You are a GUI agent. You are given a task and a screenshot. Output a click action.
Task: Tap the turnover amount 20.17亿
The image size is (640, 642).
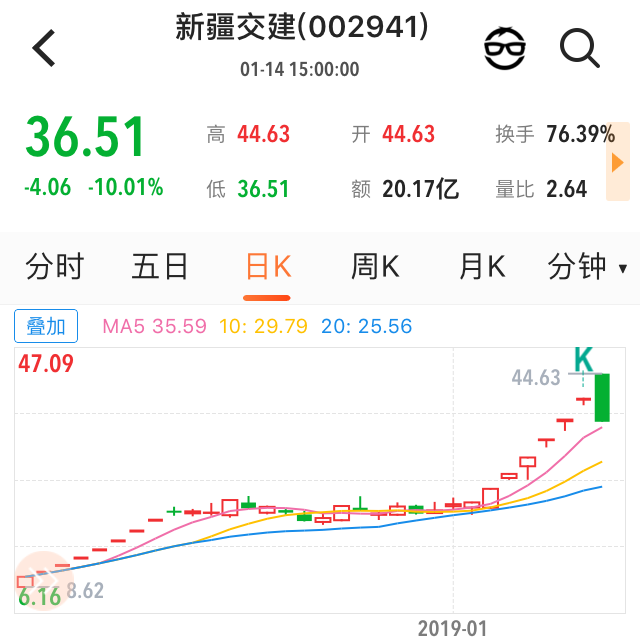pos(421,189)
